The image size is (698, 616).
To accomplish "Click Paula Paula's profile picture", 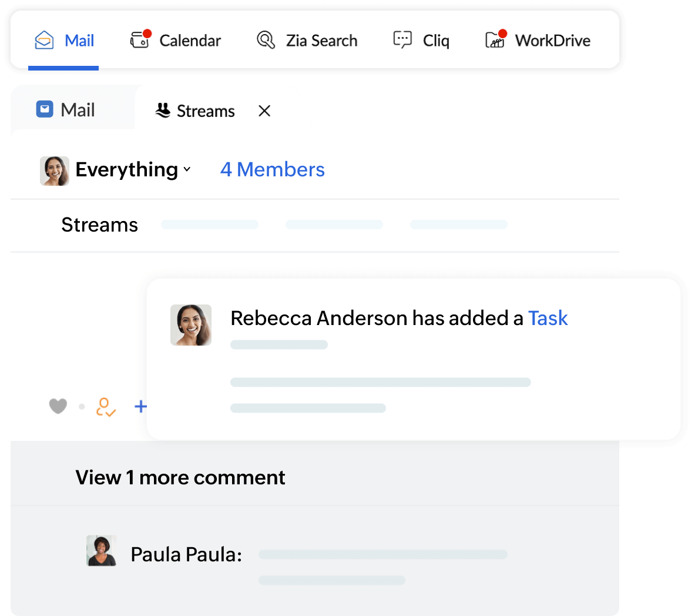I will (102, 551).
